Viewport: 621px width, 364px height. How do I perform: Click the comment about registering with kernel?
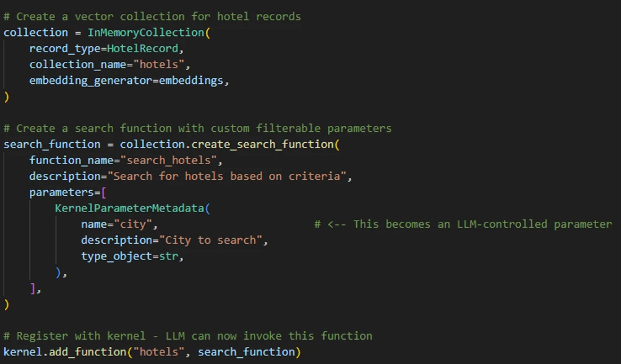pos(188,336)
